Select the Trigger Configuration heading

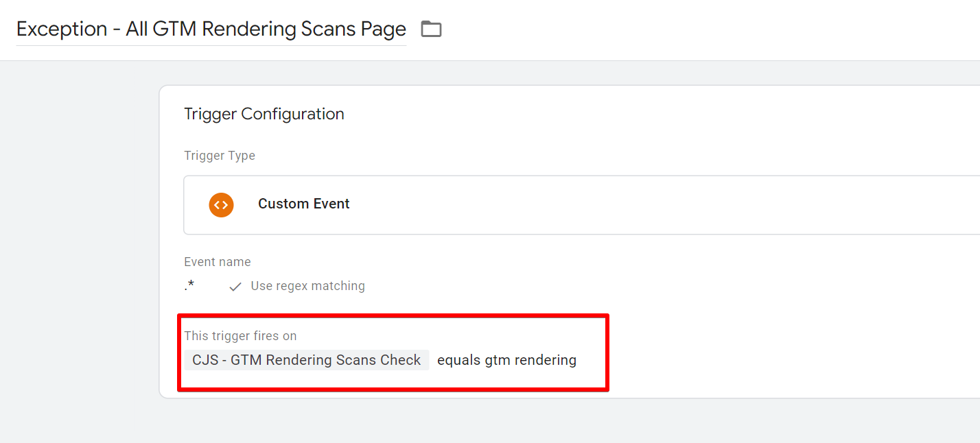point(264,114)
